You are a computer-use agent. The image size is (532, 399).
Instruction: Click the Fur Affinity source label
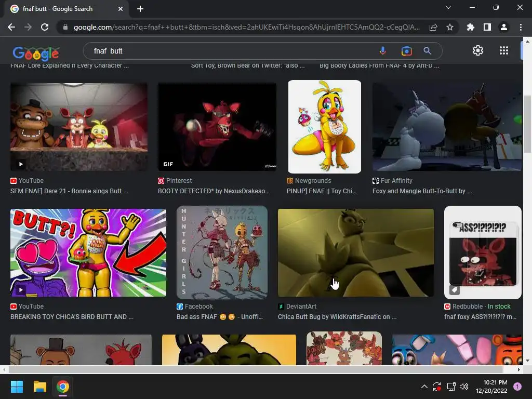point(396,180)
